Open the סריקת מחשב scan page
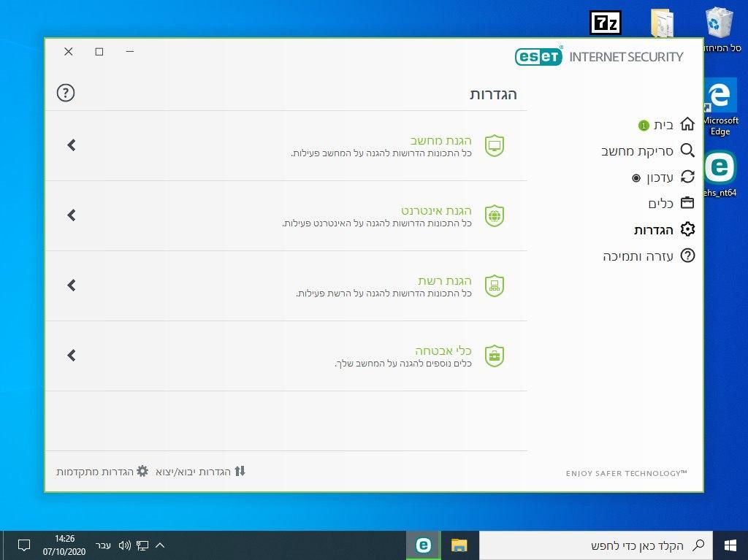Screen dimensions: 748x560 point(637,151)
